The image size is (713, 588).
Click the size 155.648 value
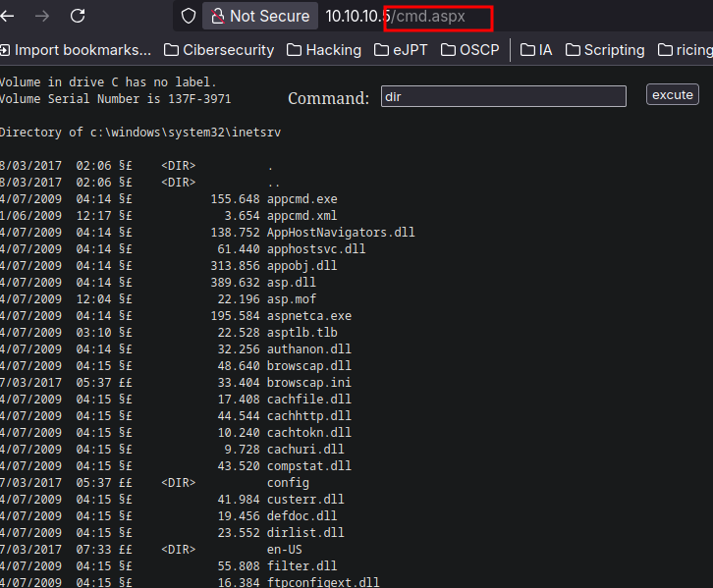tap(235, 199)
